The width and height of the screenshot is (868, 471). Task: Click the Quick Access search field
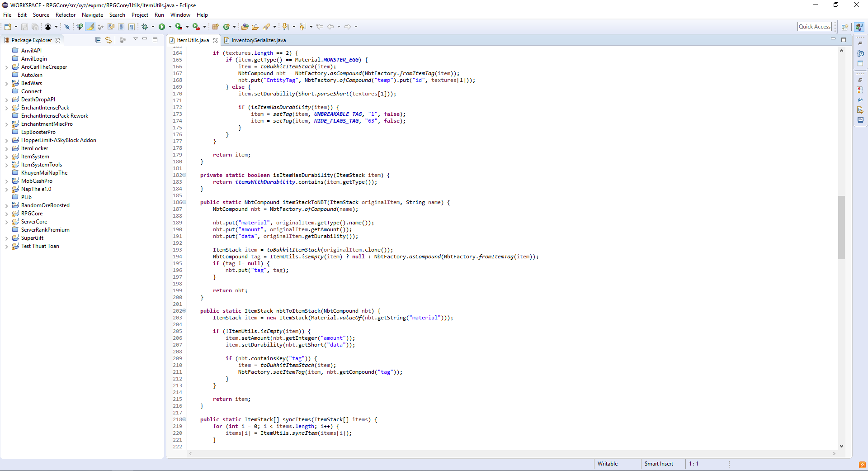(x=814, y=27)
